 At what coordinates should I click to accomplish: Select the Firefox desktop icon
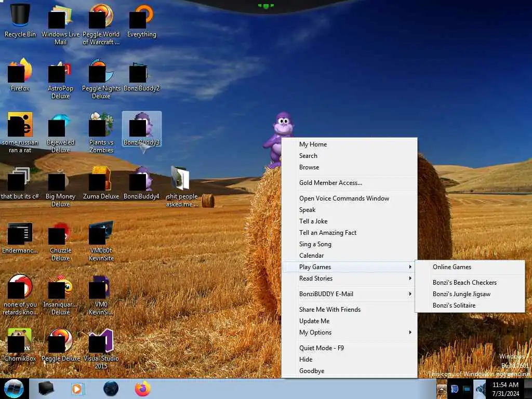pos(20,75)
